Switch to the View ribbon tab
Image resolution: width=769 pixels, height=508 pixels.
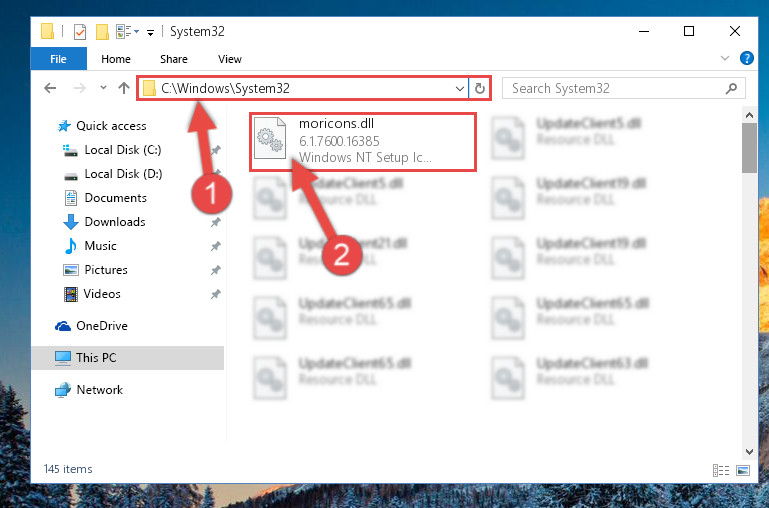(x=230, y=59)
